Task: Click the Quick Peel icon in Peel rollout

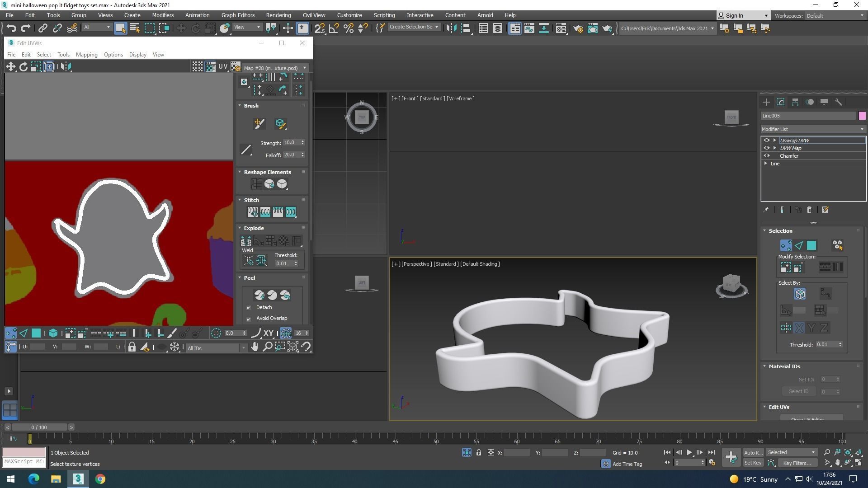Action: (259, 296)
